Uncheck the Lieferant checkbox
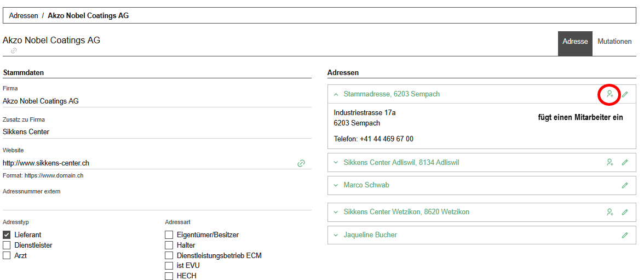 tap(7, 235)
